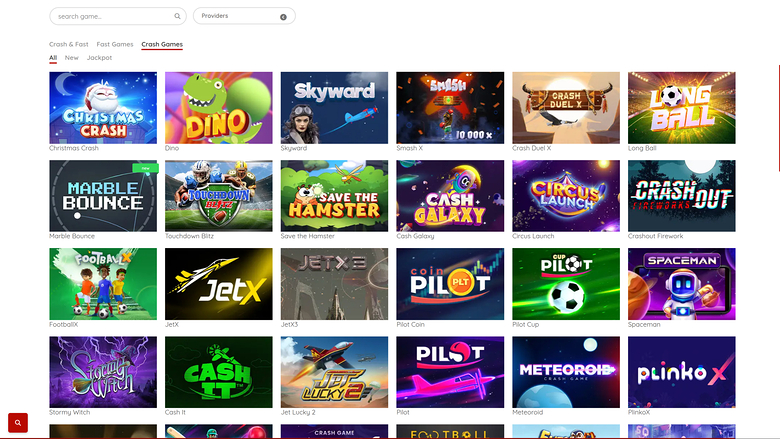Click the PlinkoX caption text
The image size is (780, 439).
click(639, 412)
